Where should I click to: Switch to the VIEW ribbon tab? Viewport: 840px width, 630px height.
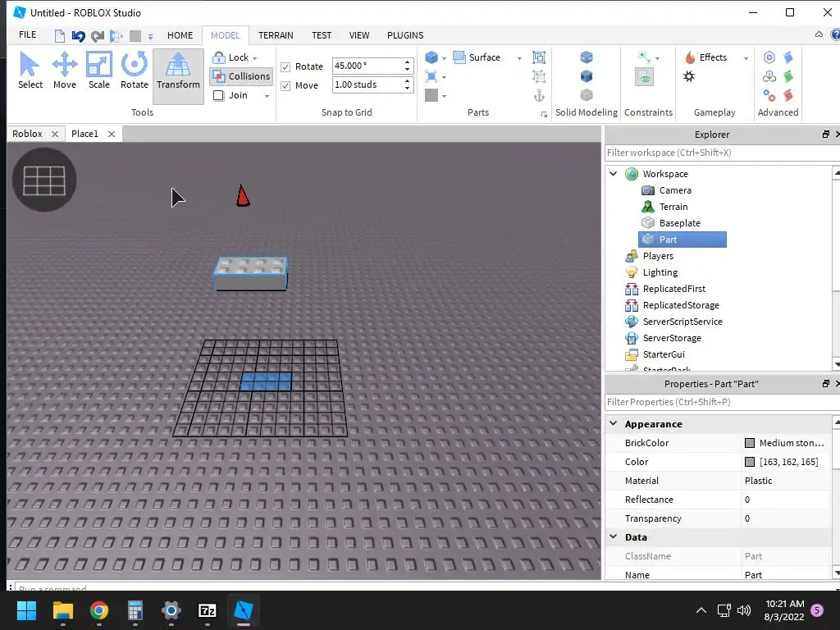(x=359, y=35)
